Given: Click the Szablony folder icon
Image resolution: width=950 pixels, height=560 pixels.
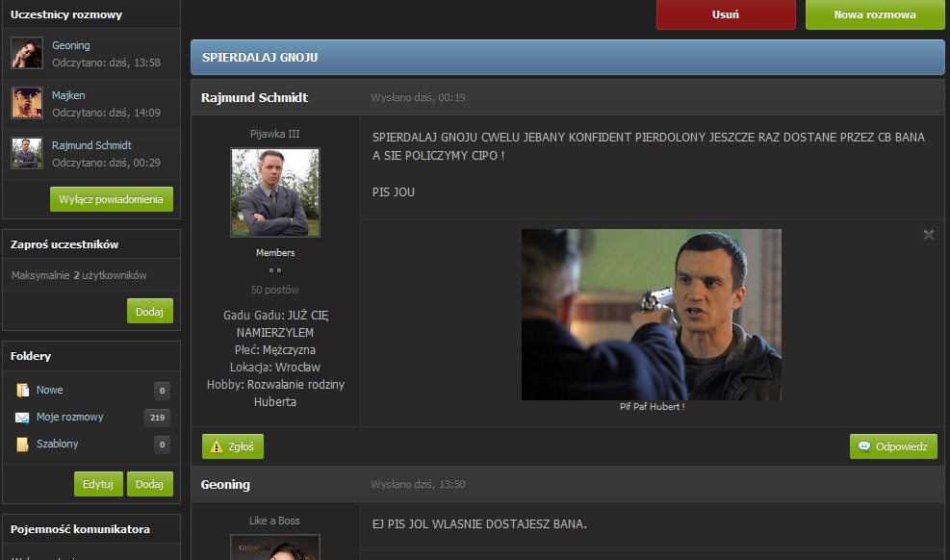Looking at the screenshot, I should tap(22, 445).
